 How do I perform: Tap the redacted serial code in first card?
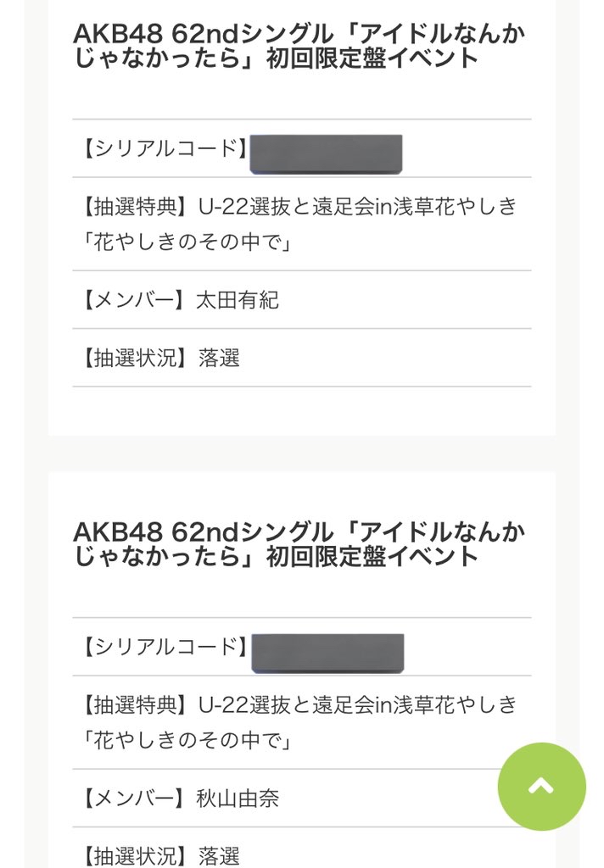[326, 154]
